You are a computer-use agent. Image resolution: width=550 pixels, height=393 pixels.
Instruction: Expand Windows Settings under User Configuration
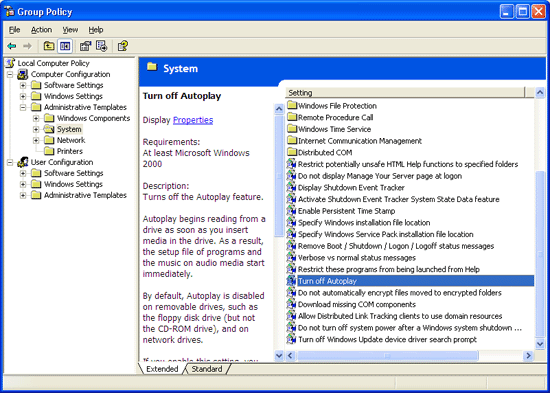click(x=23, y=184)
